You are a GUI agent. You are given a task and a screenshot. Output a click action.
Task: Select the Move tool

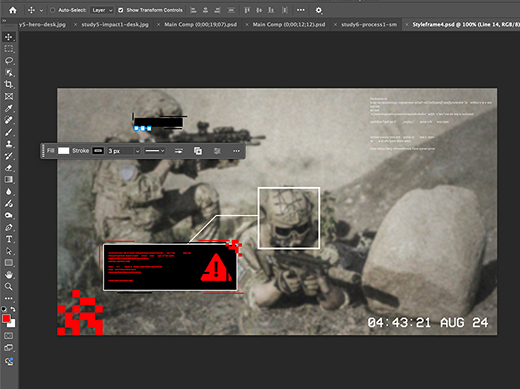(9, 37)
